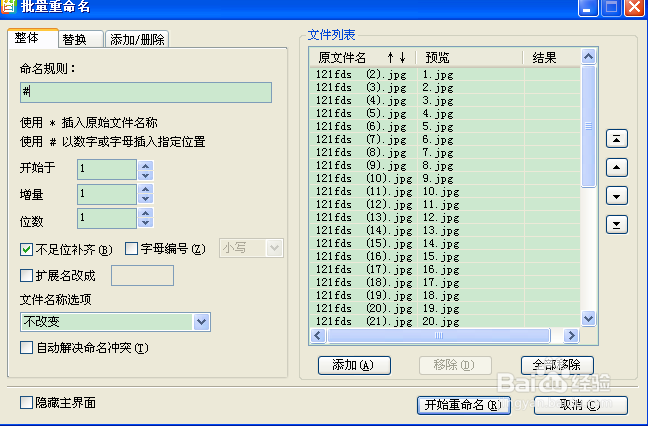Check the 隐藏主界面 option
This screenshot has width=648, height=426.
pyautogui.click(x=26, y=402)
